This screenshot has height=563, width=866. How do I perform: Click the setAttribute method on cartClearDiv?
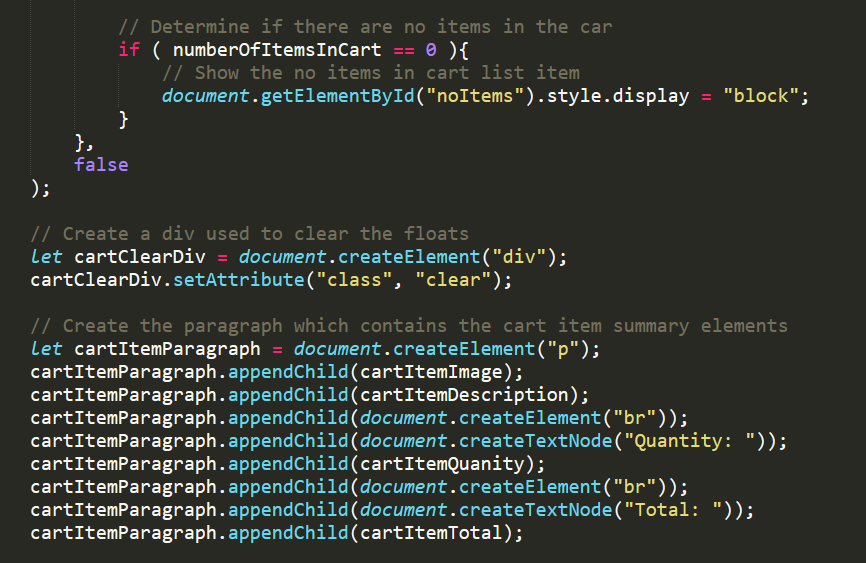[x=239, y=280]
